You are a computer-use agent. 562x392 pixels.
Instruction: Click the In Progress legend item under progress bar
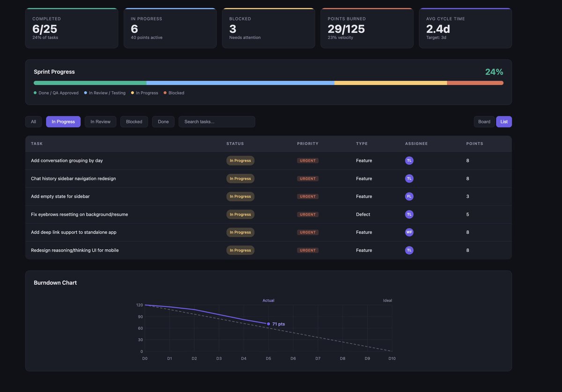click(x=145, y=93)
